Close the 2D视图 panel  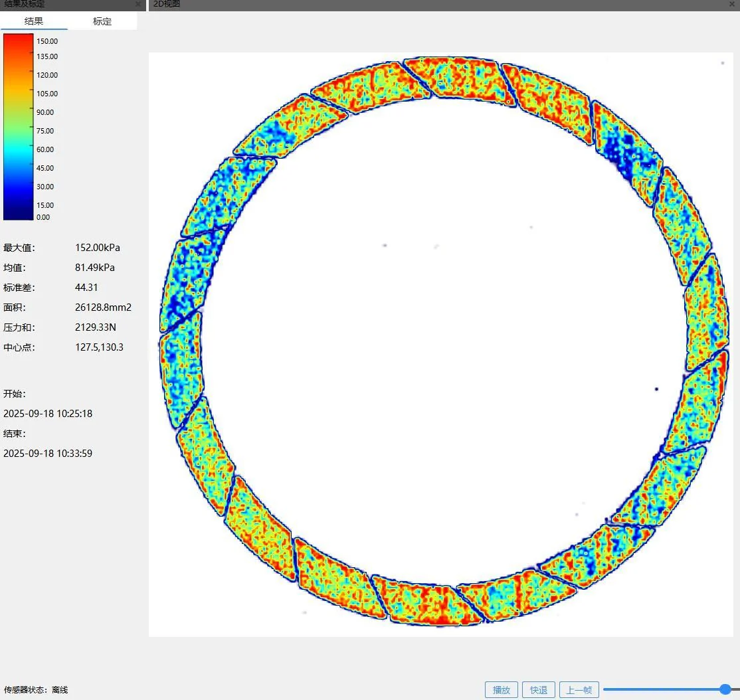[x=732, y=4]
